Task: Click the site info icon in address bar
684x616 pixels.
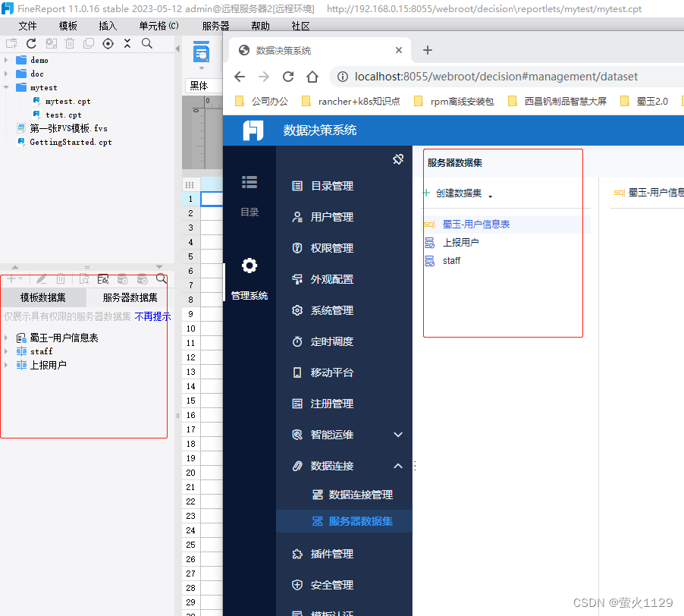Action: (343, 77)
